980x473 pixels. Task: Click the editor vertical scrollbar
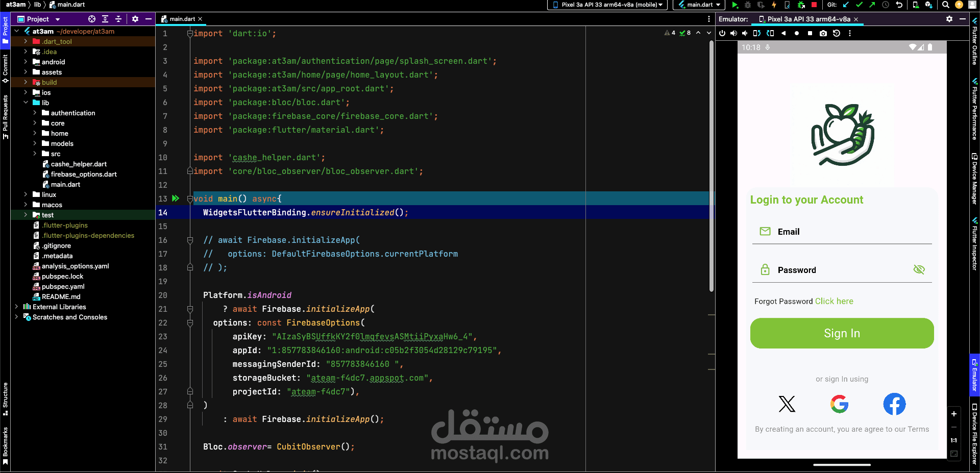click(x=712, y=167)
